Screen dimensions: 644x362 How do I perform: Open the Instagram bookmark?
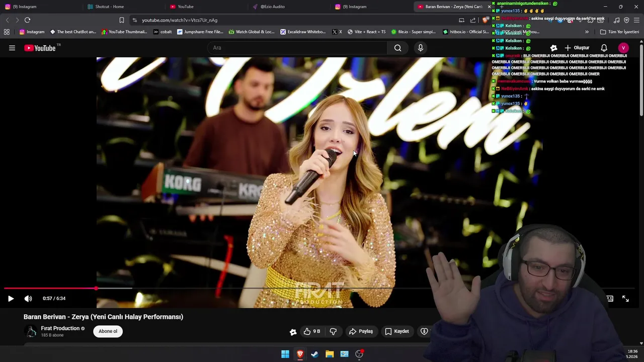point(32,32)
